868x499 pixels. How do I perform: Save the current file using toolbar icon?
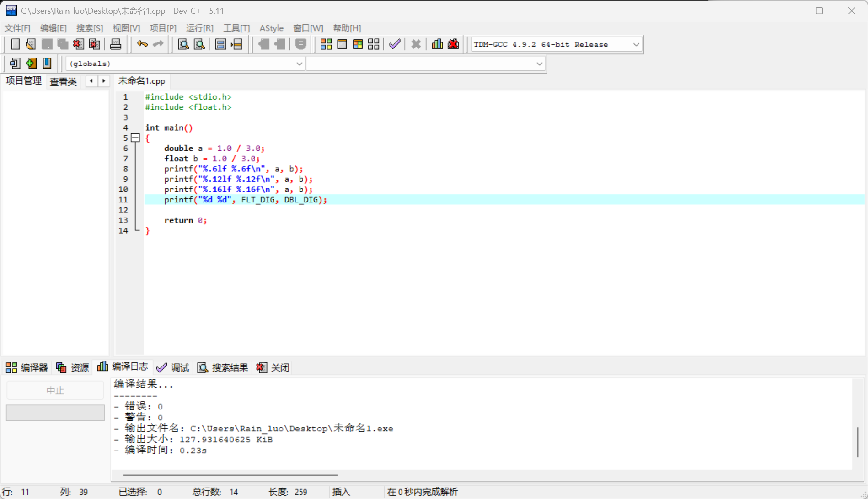[x=47, y=44]
